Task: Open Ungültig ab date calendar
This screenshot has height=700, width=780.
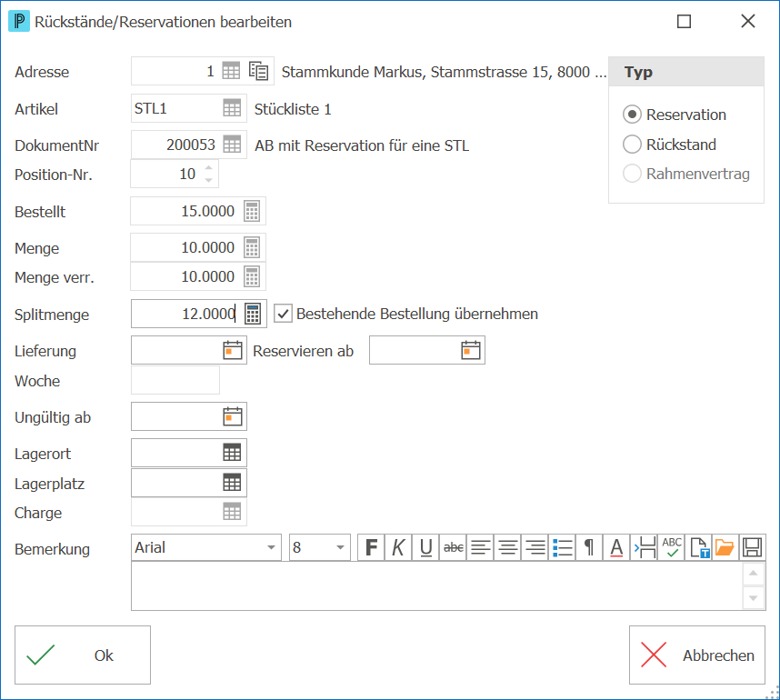Action: (x=233, y=417)
